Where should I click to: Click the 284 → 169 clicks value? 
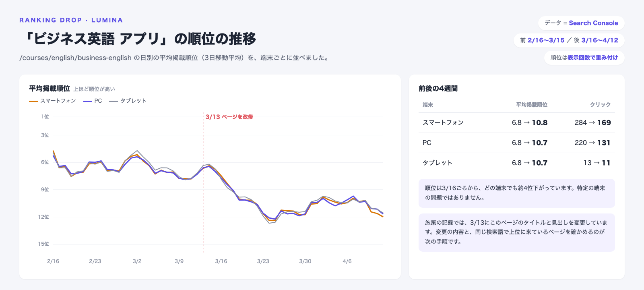[x=593, y=122]
